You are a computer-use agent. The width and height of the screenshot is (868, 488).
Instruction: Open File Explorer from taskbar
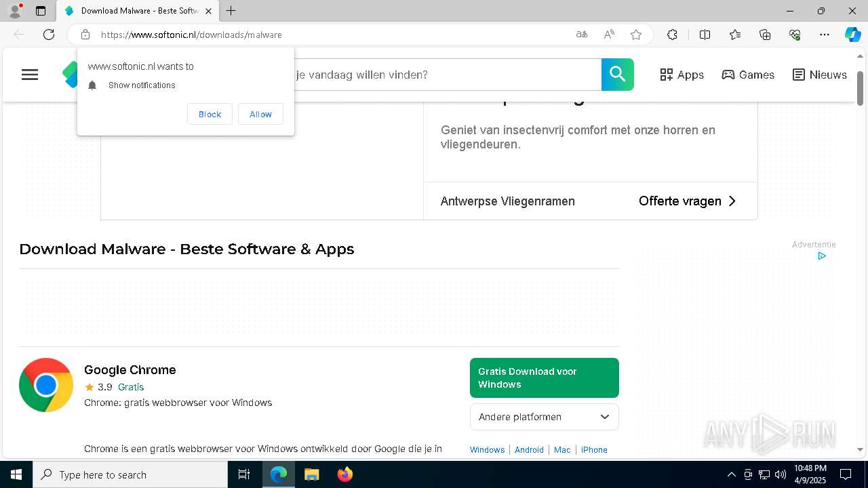pos(311,474)
